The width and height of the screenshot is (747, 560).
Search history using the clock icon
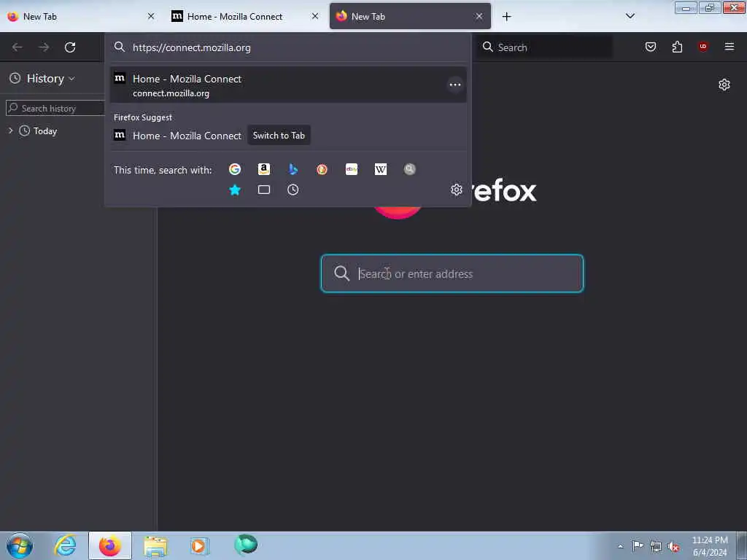pos(293,190)
